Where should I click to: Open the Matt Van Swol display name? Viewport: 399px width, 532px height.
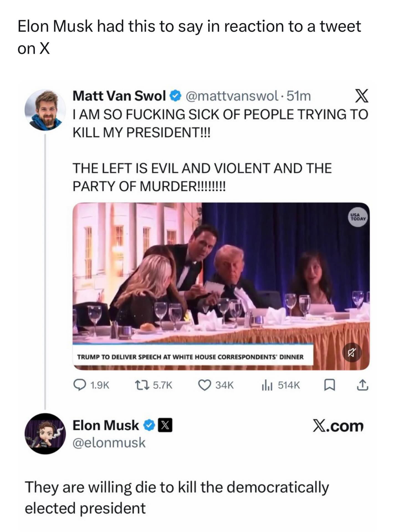pyautogui.click(x=119, y=96)
